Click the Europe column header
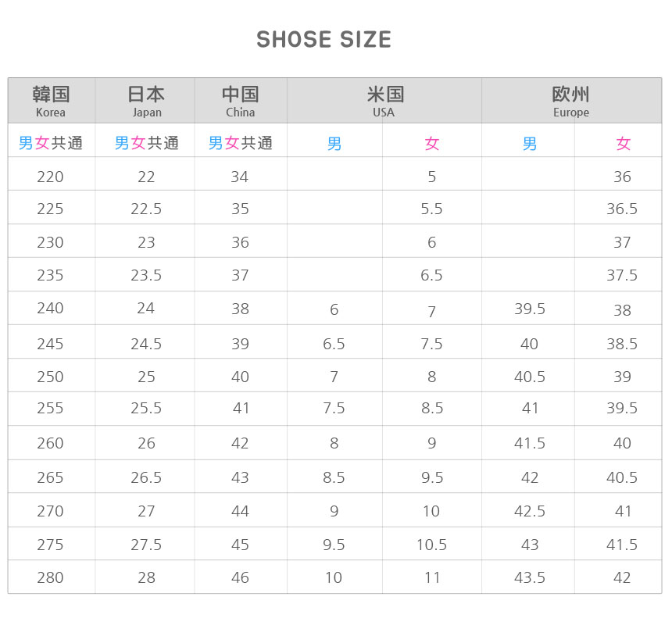Viewport: 672px width, 636px height. [570, 101]
